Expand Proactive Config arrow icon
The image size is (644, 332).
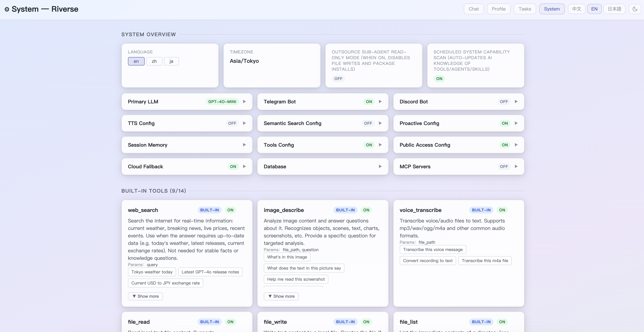tap(516, 123)
